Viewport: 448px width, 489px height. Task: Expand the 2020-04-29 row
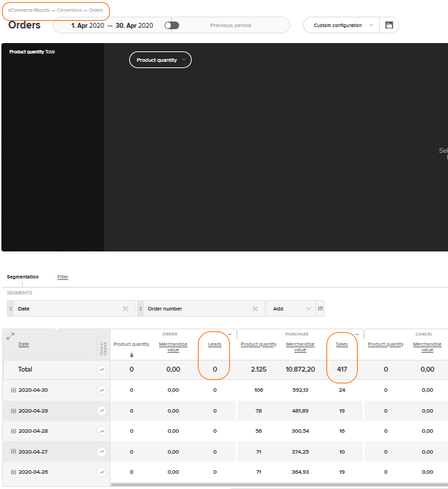click(13, 411)
